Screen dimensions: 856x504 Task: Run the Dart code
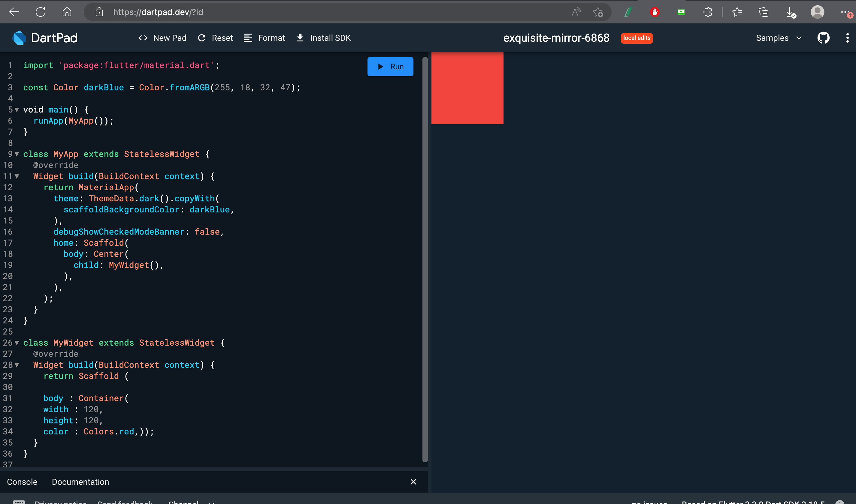[x=390, y=67]
